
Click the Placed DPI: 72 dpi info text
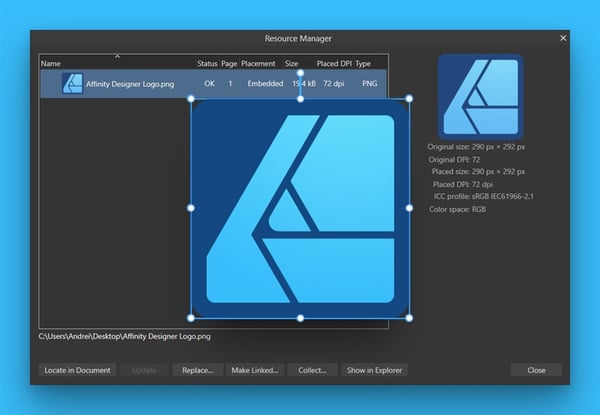pos(463,184)
